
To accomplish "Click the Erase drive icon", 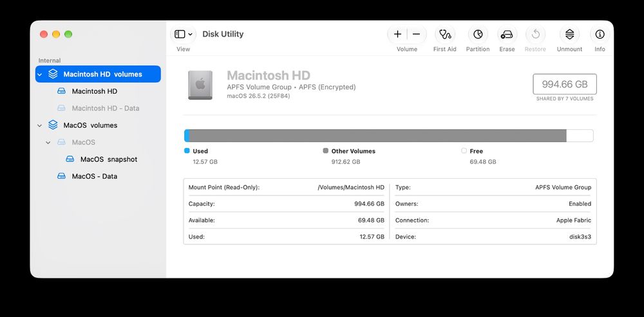I will (x=507, y=35).
